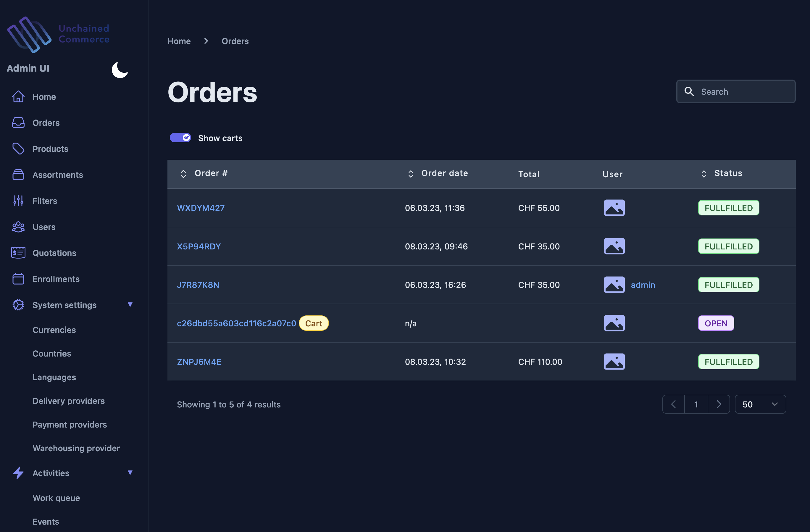810x532 pixels.
Task: Click user avatar for order ZNPJ6M4E
Action: click(614, 362)
